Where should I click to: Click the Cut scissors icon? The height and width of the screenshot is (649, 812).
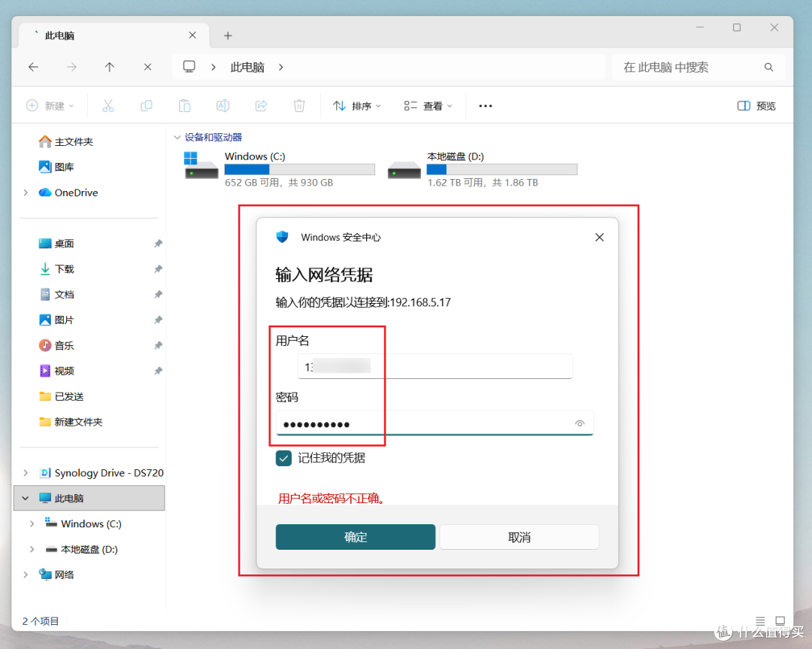tap(108, 106)
